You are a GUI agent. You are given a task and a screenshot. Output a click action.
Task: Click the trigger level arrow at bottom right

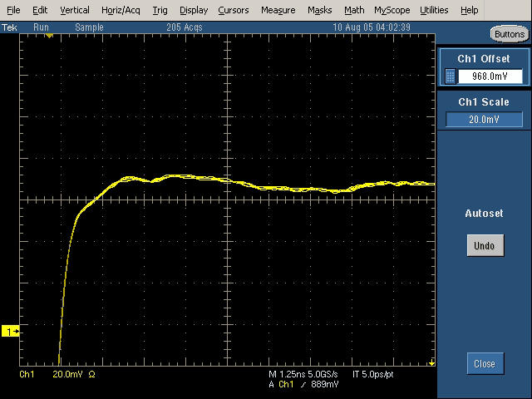point(431,363)
